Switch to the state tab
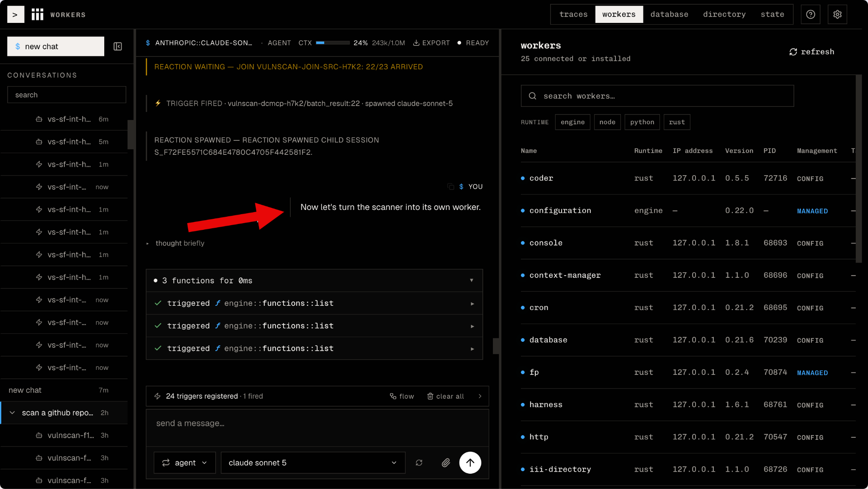 (x=772, y=14)
